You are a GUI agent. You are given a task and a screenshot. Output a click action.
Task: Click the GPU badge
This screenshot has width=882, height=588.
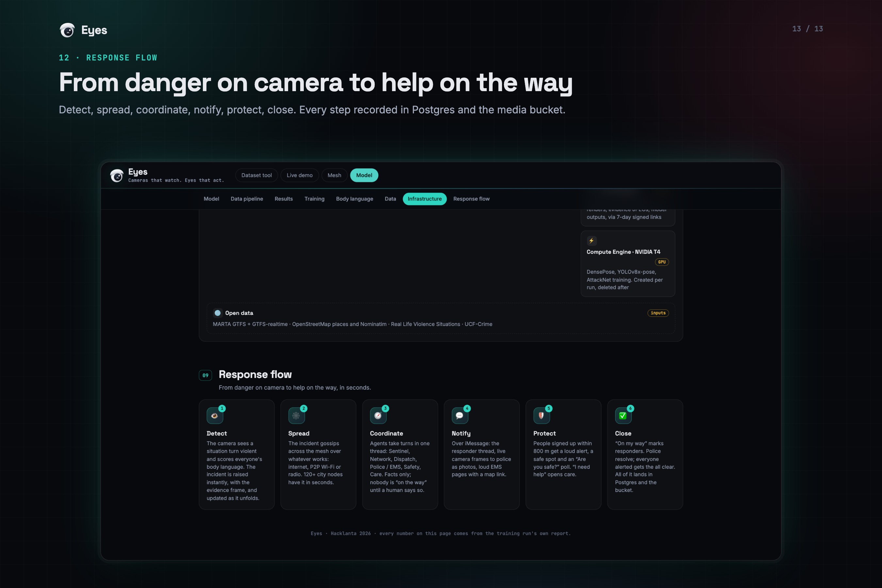click(662, 262)
